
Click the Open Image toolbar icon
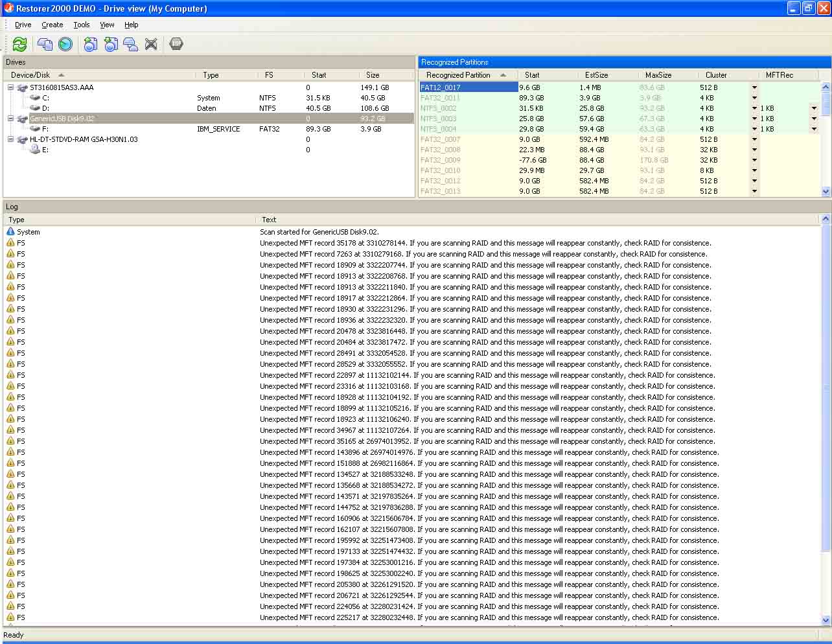[111, 44]
